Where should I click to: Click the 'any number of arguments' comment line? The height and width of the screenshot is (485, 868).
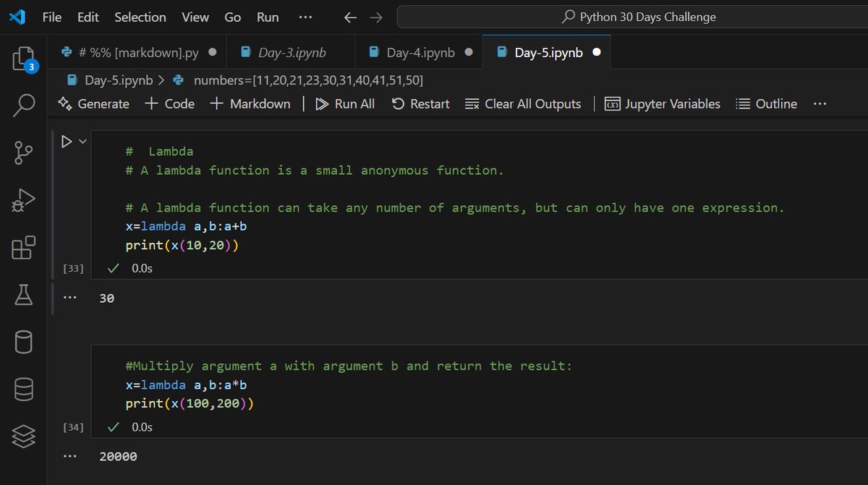(455, 207)
